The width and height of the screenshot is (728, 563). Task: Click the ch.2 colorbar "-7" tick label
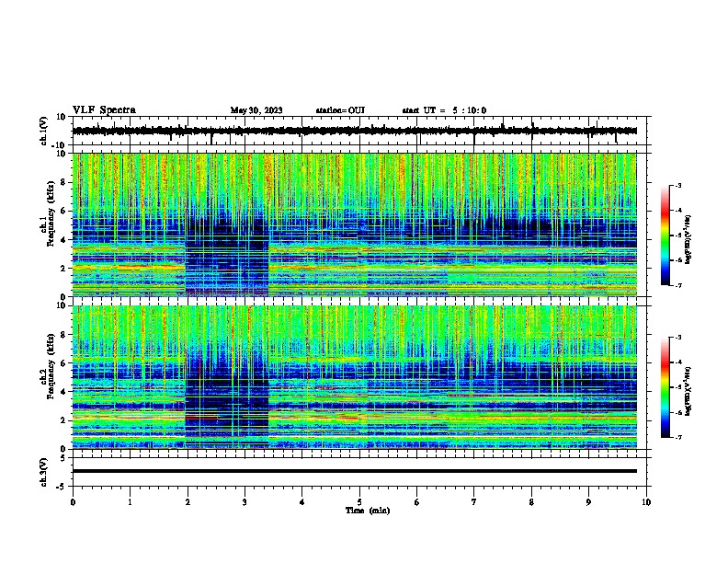pos(678,437)
